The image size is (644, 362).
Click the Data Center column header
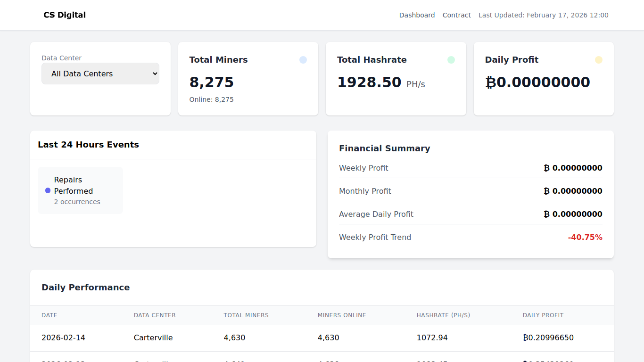click(155, 315)
